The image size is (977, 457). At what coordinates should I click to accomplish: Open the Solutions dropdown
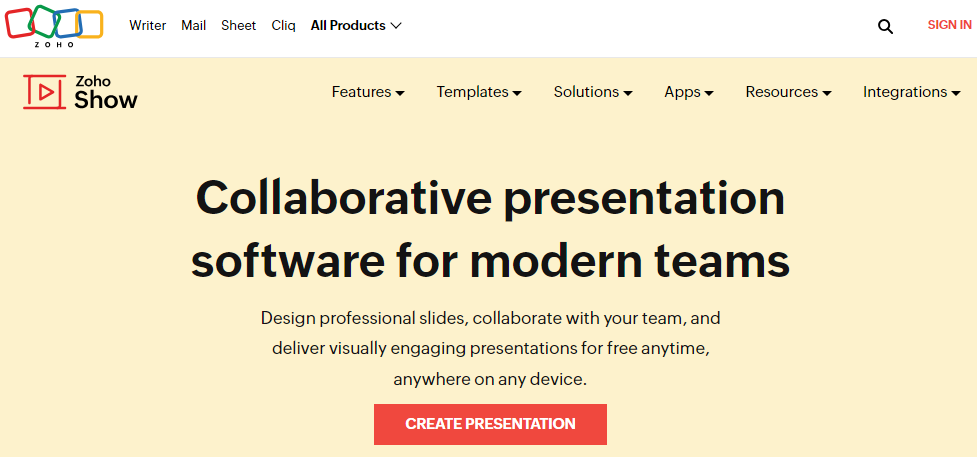[592, 92]
